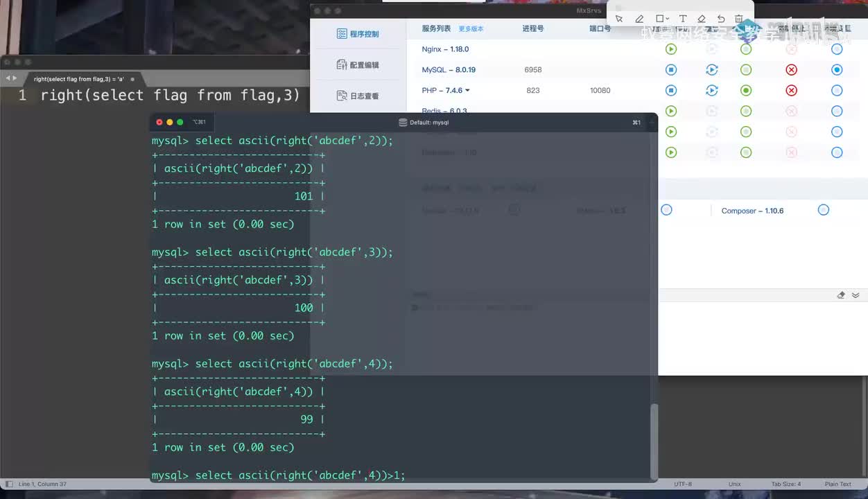Screen dimensions: 868x499
Task: Open the 更多版本 link
Action: (x=471, y=29)
